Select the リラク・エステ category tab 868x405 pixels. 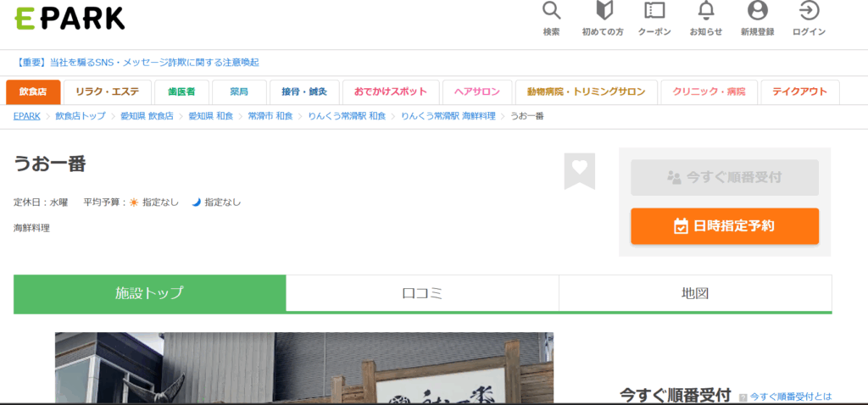(108, 92)
